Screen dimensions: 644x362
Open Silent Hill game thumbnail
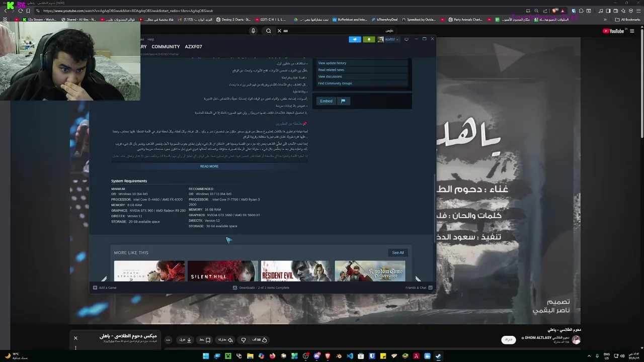click(x=223, y=270)
